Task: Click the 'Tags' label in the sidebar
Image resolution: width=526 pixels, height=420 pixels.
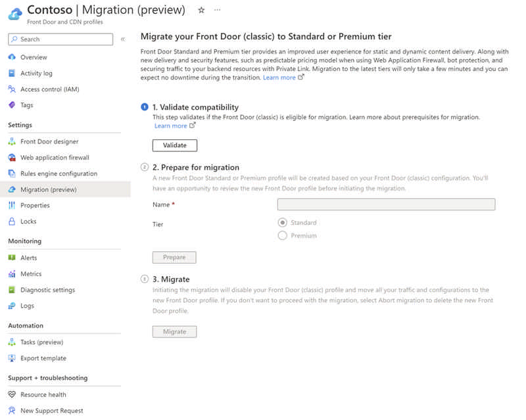Action: [x=27, y=105]
